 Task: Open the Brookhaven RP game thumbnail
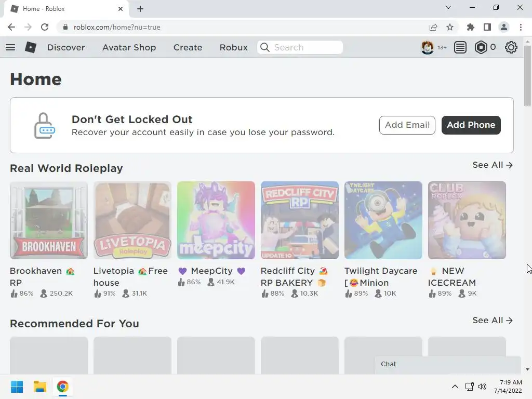coord(49,220)
